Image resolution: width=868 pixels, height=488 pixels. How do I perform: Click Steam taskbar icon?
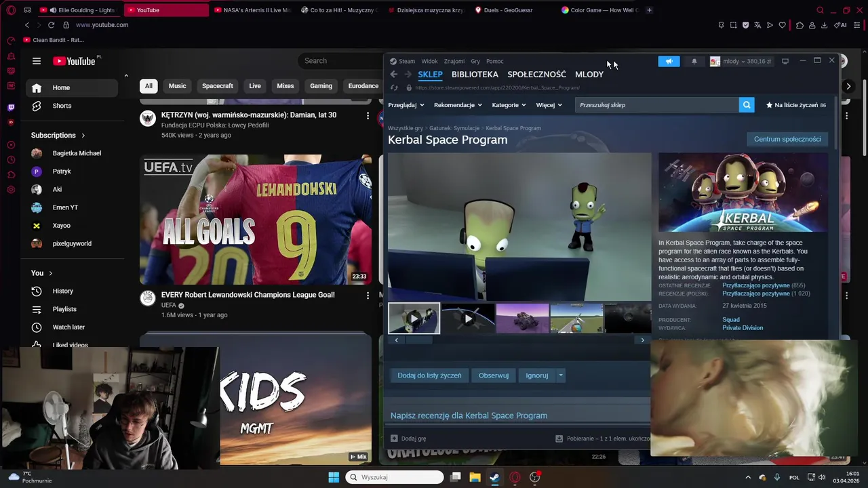click(x=494, y=477)
